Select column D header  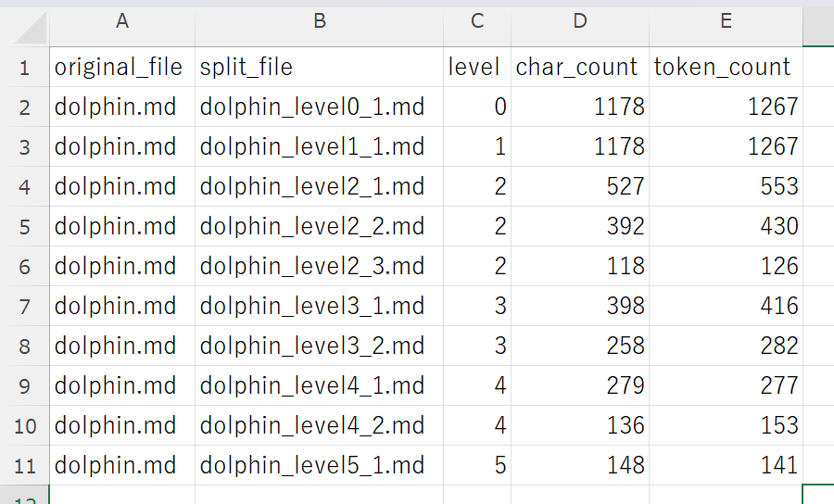[580, 21]
